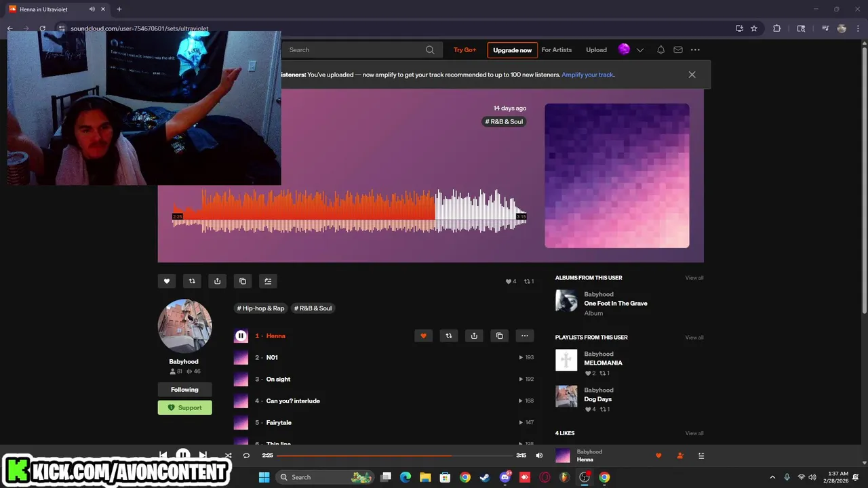This screenshot has height=488, width=868.
Task: Pause the Henna track in the tracklist
Action: (241, 335)
